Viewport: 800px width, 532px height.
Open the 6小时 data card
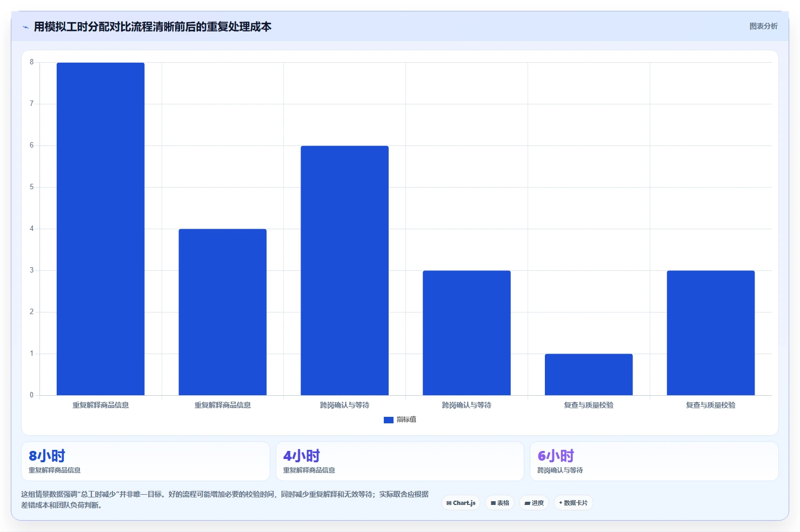tap(654, 461)
